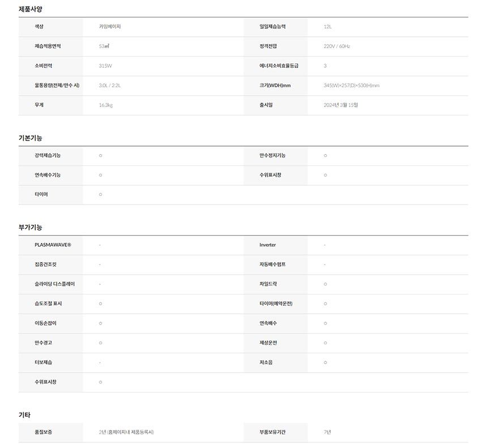Viewport: 487px width, 448px height.
Task: Click the circle mark next to 차일드락
Action: [326, 284]
